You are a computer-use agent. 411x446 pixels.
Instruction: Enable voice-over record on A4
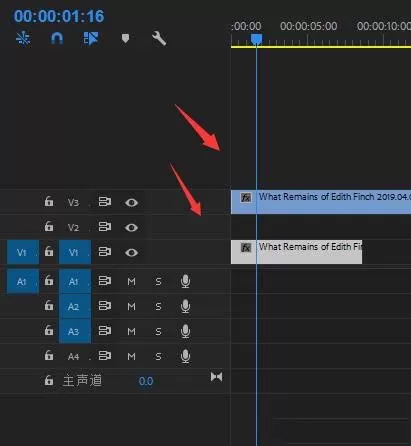coord(185,356)
